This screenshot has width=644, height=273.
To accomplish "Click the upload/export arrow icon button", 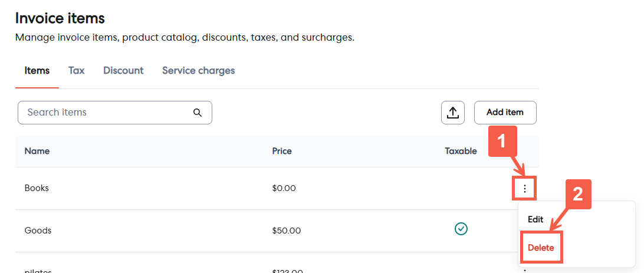I will pyautogui.click(x=453, y=113).
